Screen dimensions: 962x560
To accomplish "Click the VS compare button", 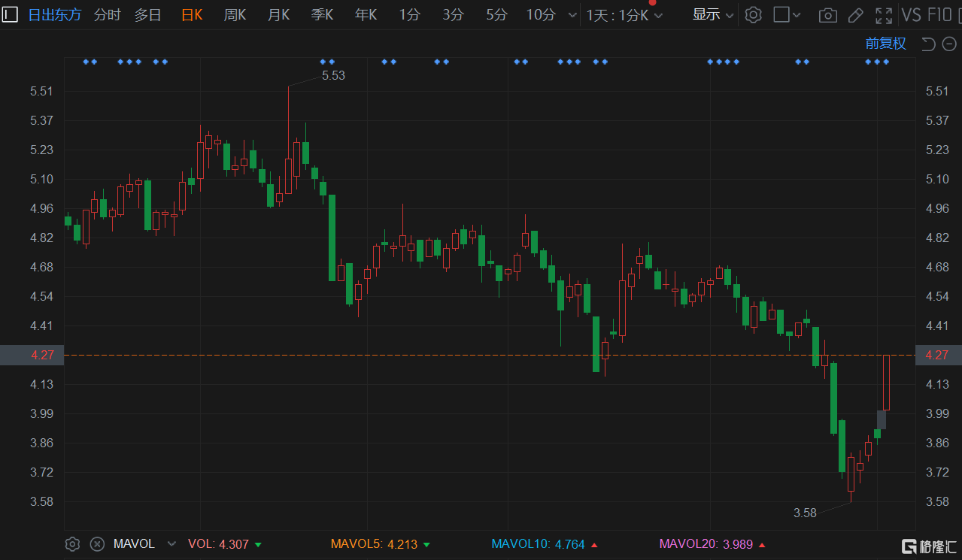I will 912,15.
